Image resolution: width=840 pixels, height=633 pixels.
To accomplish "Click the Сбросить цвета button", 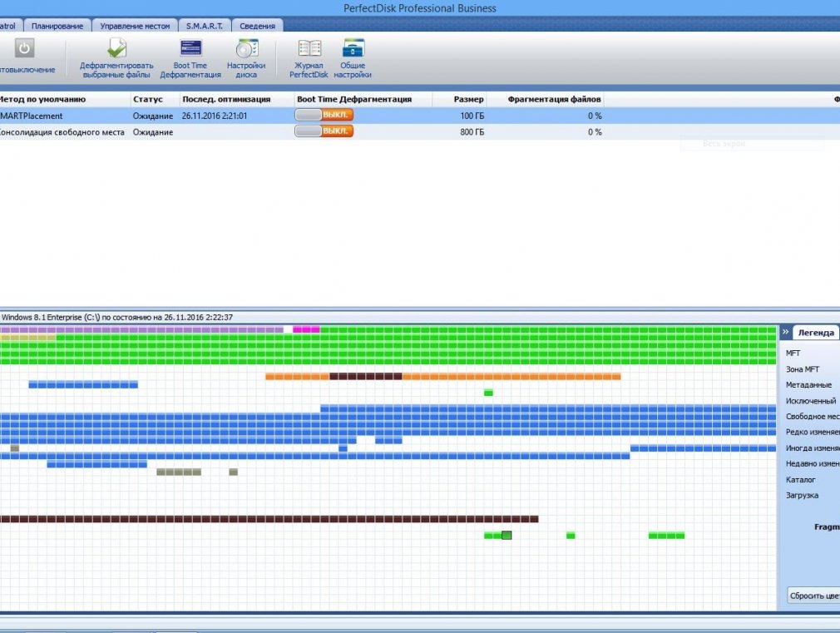I will 813,596.
